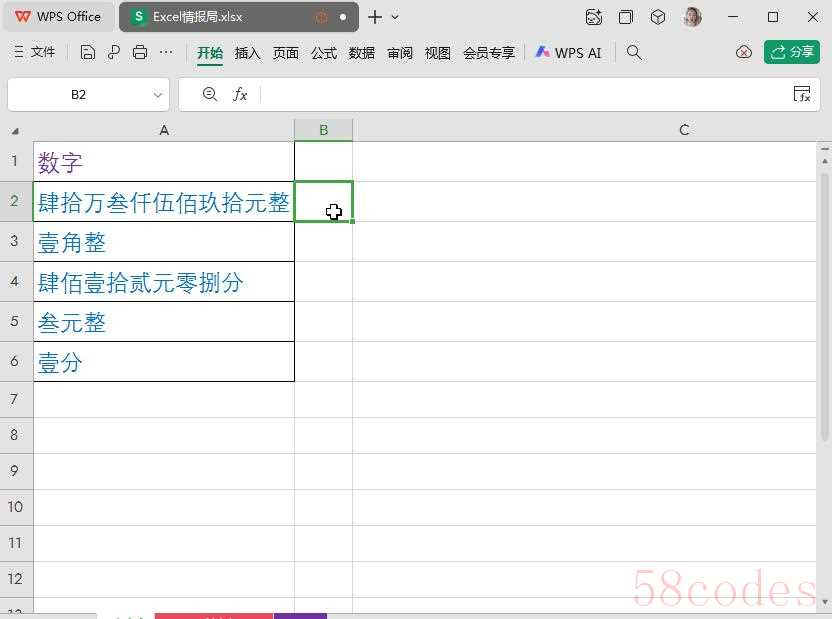Screen dimensions: 832x619
Task: Expand the new tab dropdown arrow
Action: click(395, 17)
